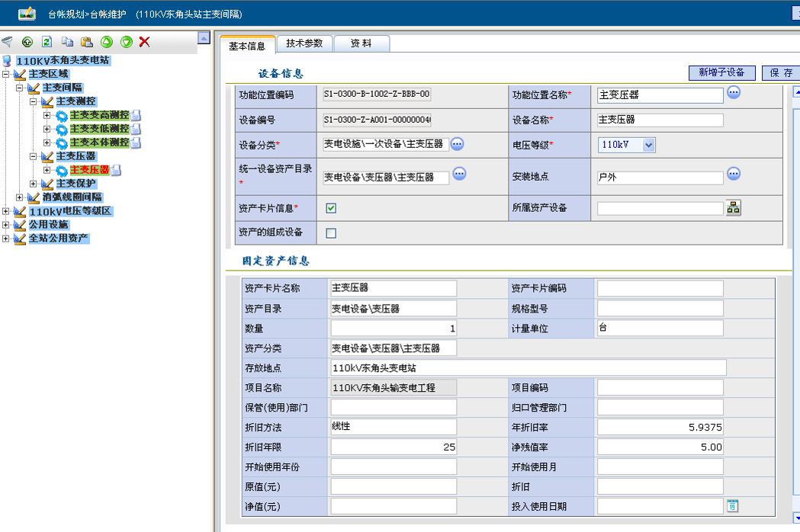Uncheck the 资产卡片信息 checkbox
Image resolution: width=800 pixels, height=532 pixels.
pos(331,208)
